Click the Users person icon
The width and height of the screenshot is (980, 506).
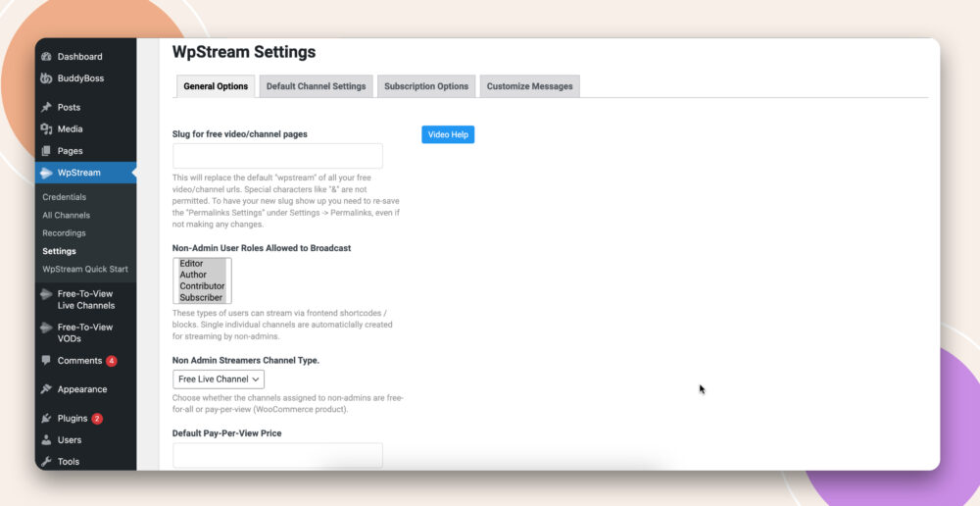pos(46,440)
